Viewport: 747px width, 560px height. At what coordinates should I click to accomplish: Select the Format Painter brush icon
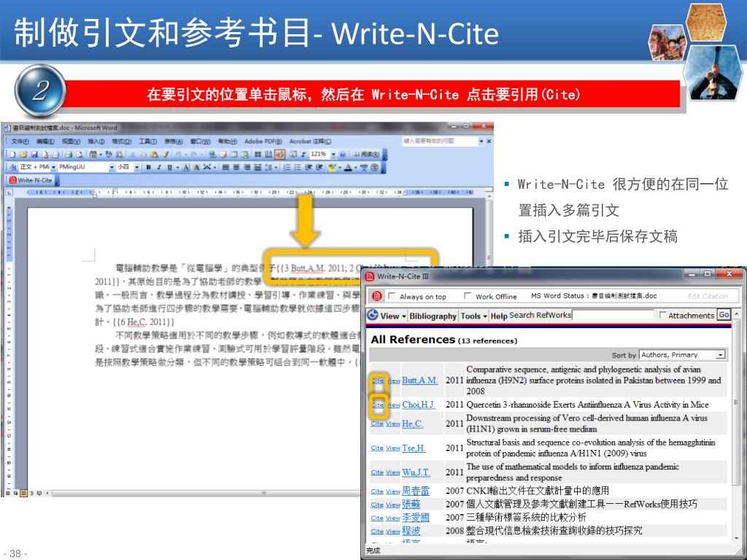click(x=165, y=155)
